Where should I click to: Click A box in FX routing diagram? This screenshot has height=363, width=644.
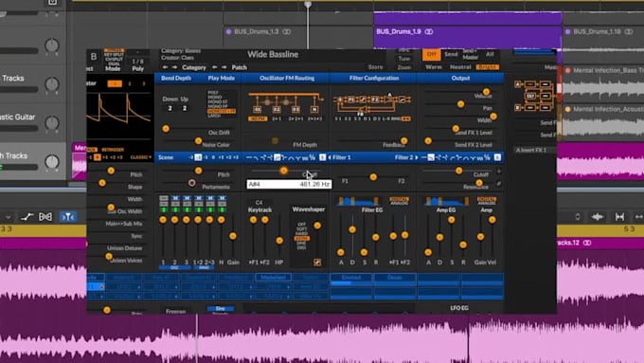point(517,84)
